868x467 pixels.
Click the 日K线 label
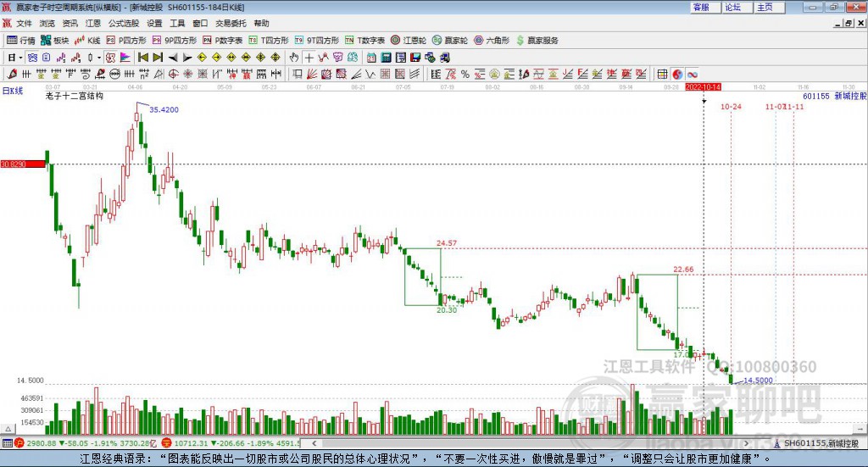(12, 91)
